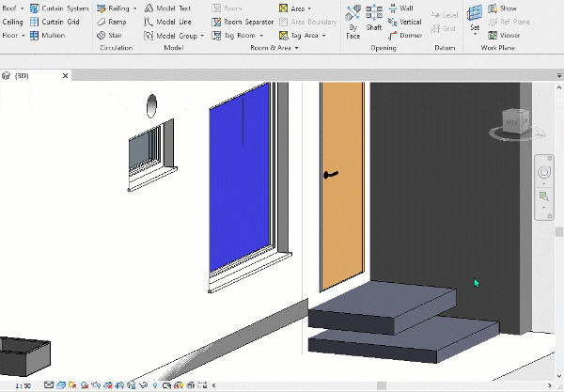Screen dimensions: 564x392
Task: Switch to the {3D} view tab
Action: (x=22, y=75)
